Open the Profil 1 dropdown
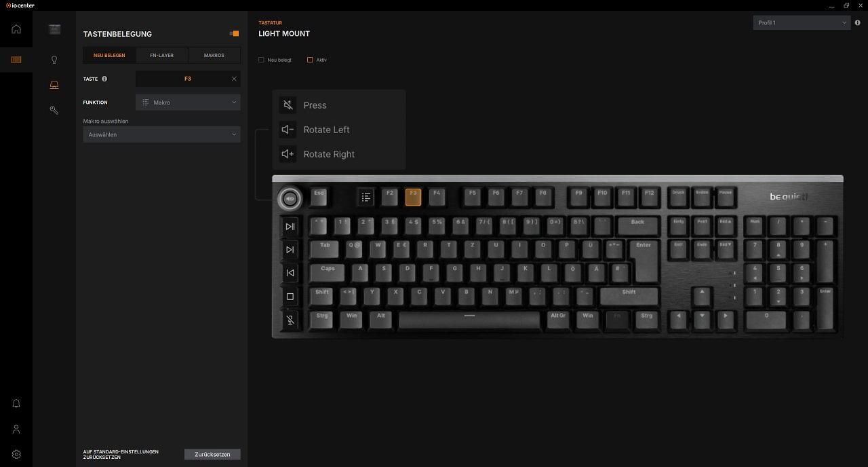This screenshot has width=868, height=467. point(802,22)
